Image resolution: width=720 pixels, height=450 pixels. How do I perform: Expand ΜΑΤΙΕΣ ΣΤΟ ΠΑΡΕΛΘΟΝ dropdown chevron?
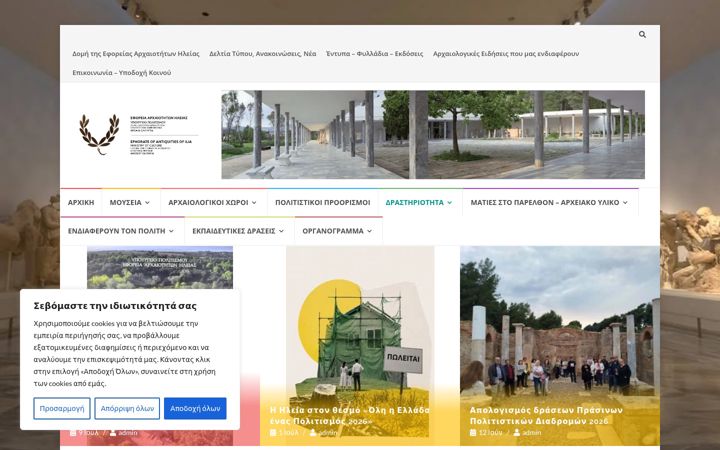point(625,202)
